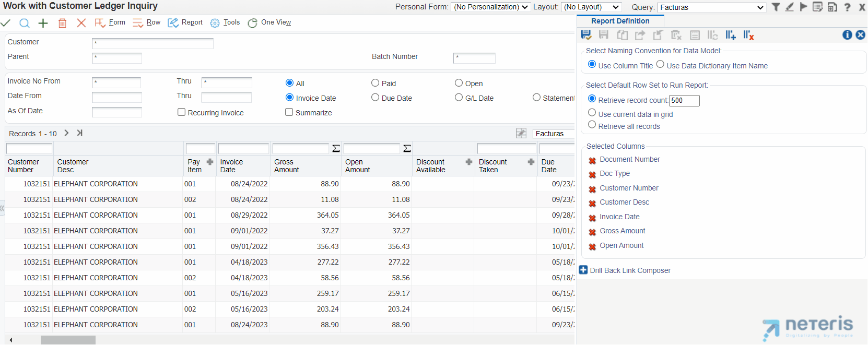This screenshot has height=345, width=868.
Task: Remove Doc Type from Selected Columns
Action: [592, 174]
